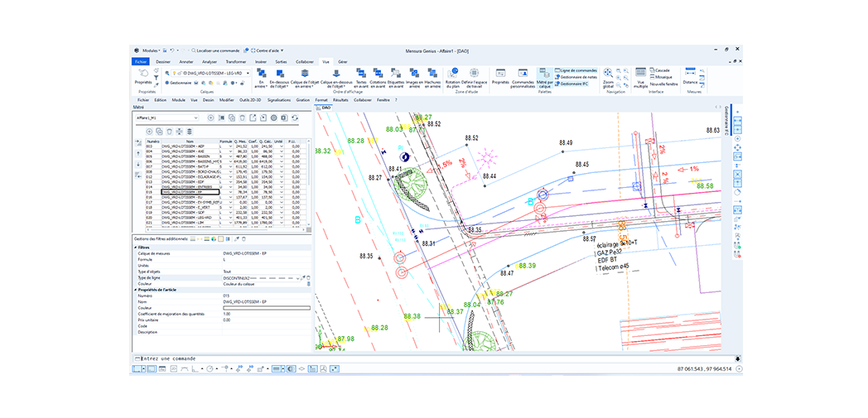Click the table vertical scrollbar
The height and width of the screenshot is (418, 868).
tap(309, 185)
